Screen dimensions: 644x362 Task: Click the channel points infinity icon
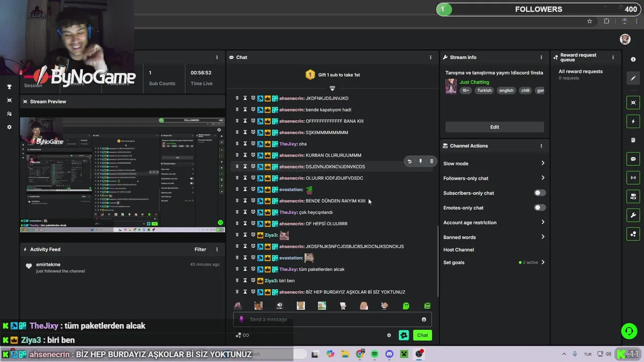[243, 335]
